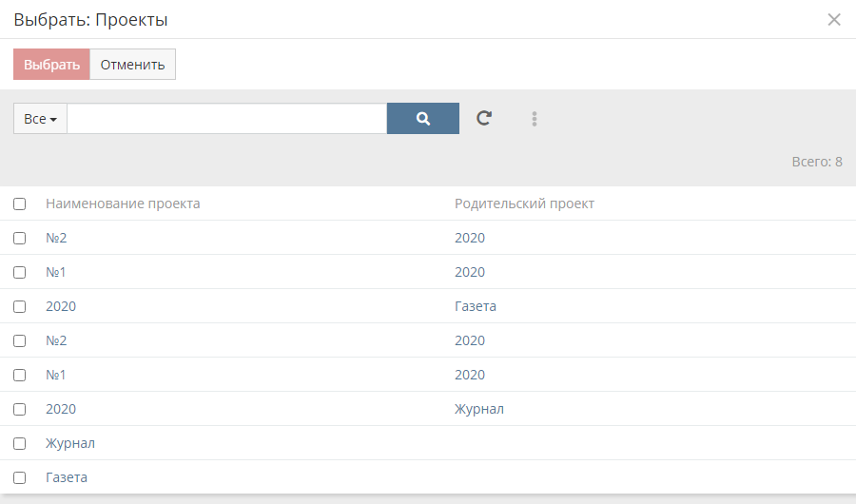The image size is (856, 504).
Task: Check the box for the Журнал row
Action: point(19,443)
